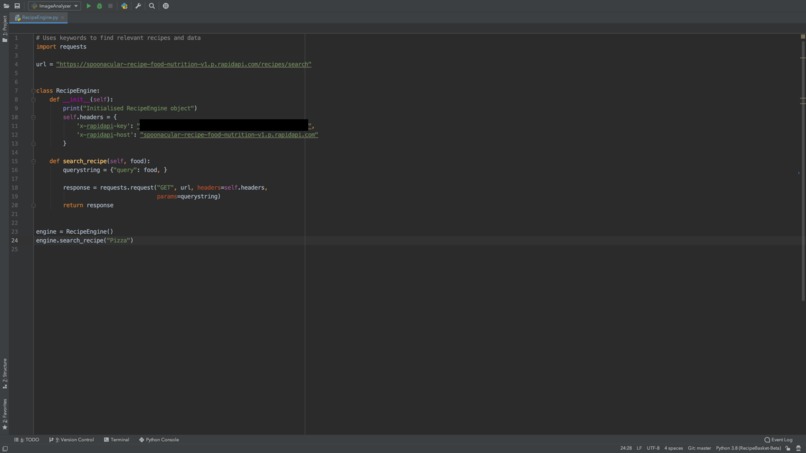Place cursor in engine.search_recipe("Pizza") line
The width and height of the screenshot is (806, 453).
[x=84, y=240]
